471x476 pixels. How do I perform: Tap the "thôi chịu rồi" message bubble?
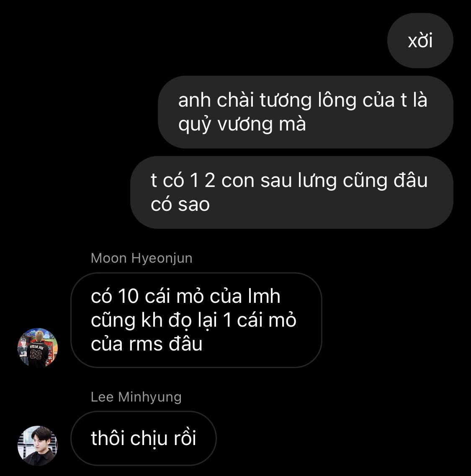pyautogui.click(x=144, y=438)
